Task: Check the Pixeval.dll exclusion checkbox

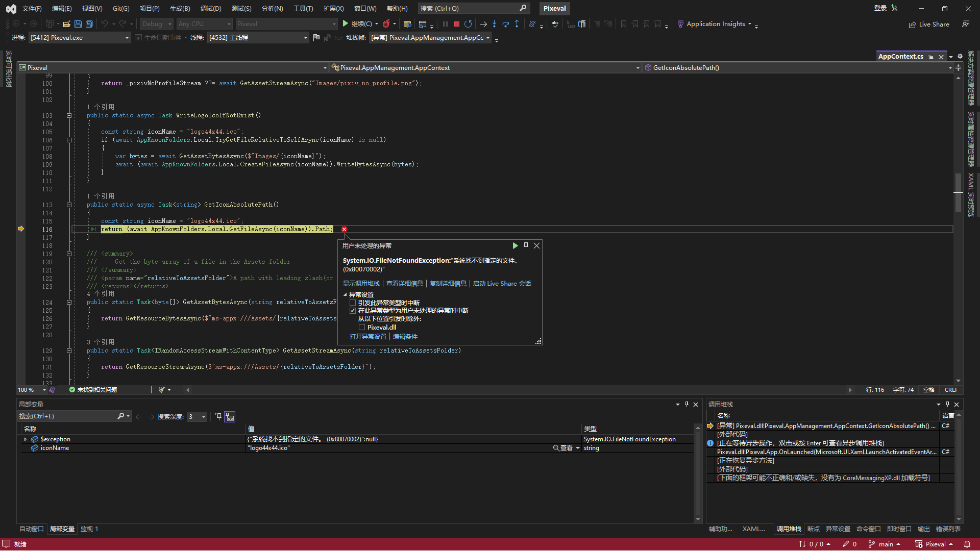Action: 362,327
